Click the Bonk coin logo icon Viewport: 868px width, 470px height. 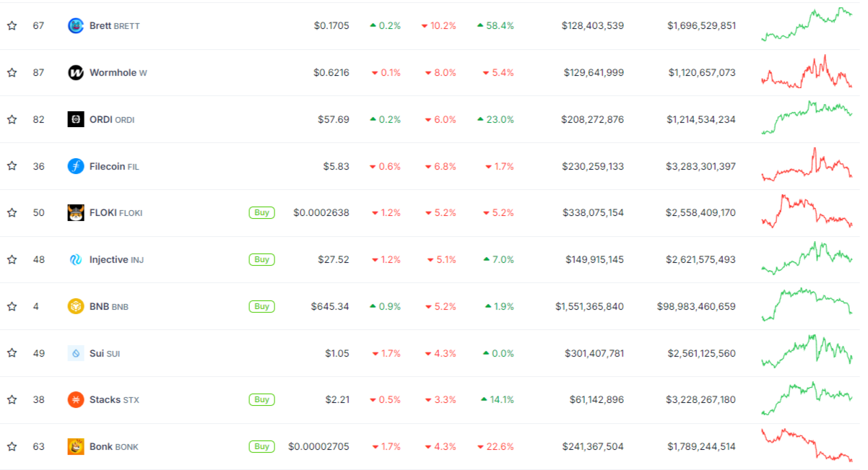pos(76,447)
